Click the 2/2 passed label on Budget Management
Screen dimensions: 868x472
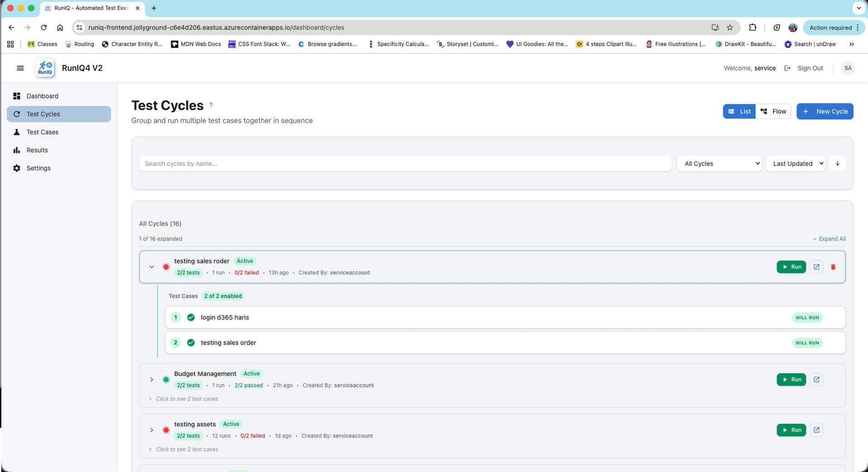(x=249, y=385)
